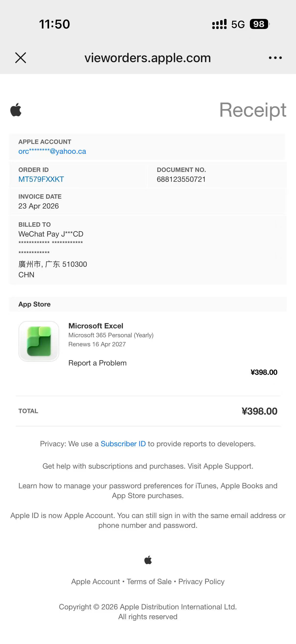
Task: Tap the Microsoft Excel app icon
Action: [39, 341]
